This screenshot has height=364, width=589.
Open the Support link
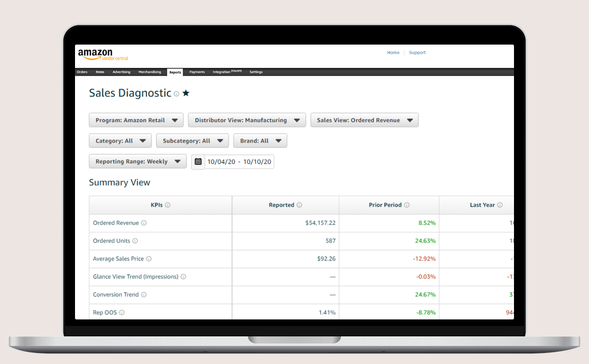click(417, 53)
